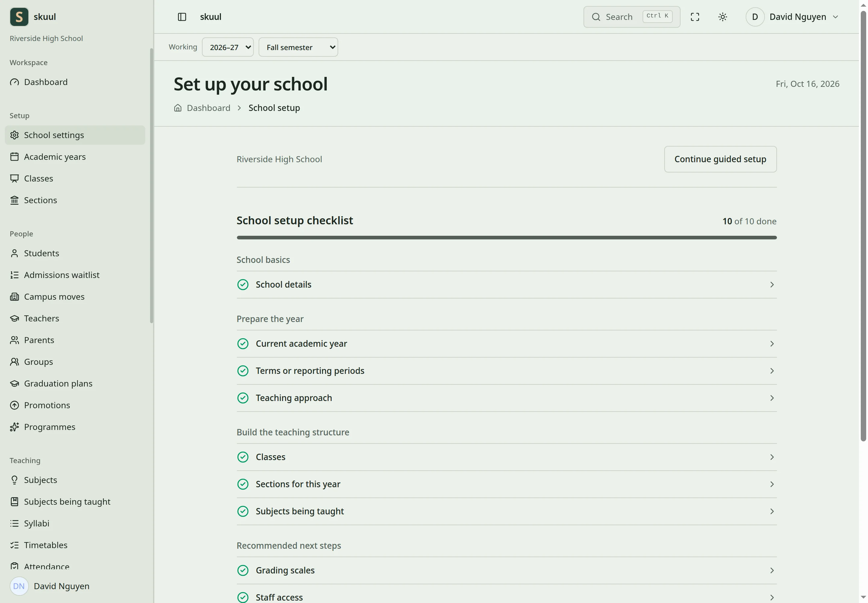Click the sidebar vertical scrollbar
Screen dimensions: 868x603
tap(152, 185)
